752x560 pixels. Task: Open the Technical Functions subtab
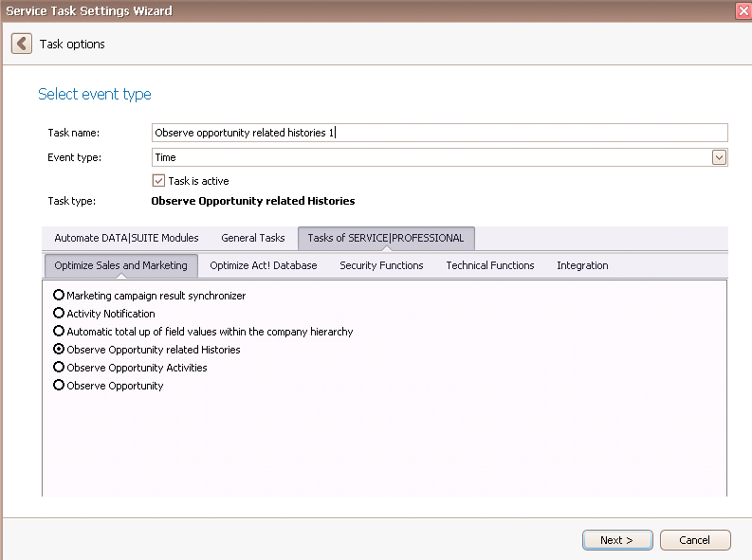click(489, 265)
